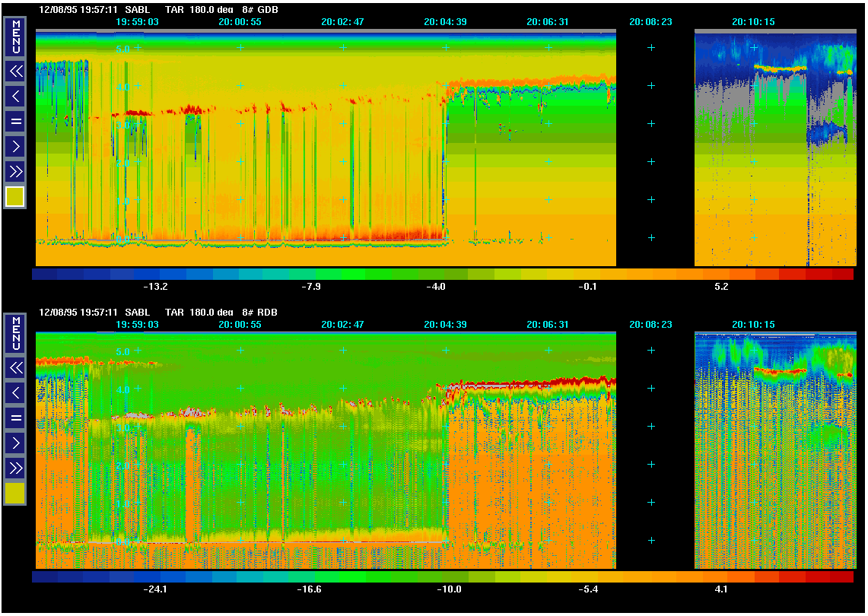Screen dimensions: 868x616
Task: Click the 20:10:15 plot segment in GDB panel
Action: tap(774, 148)
